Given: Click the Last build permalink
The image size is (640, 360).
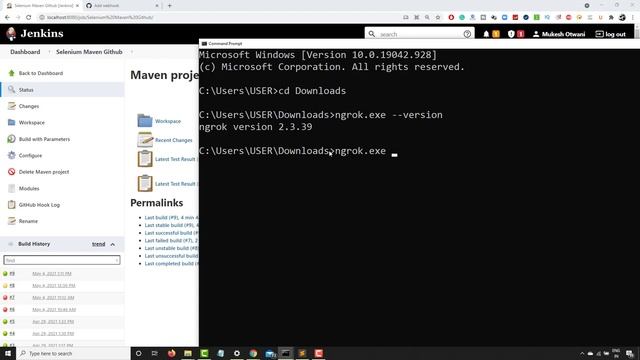Looking at the screenshot, I should coord(171,218).
